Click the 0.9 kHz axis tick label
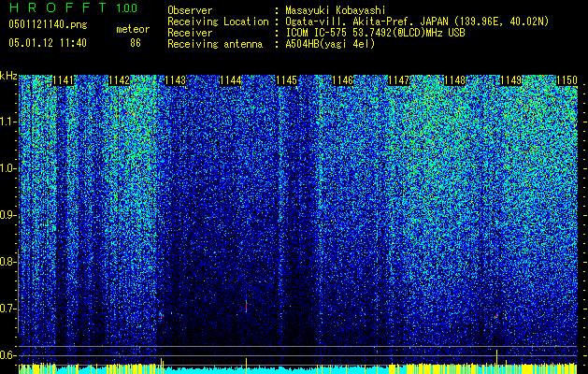The image size is (588, 374). point(7,215)
